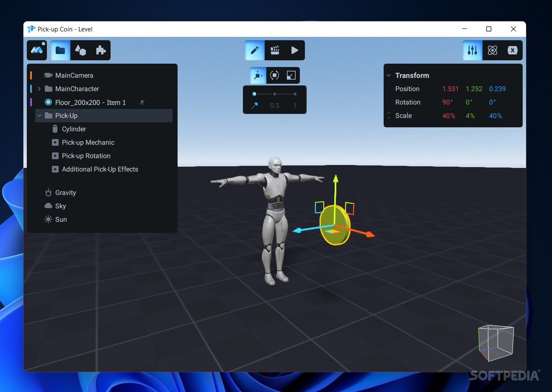Edit Rotation Z blue 0° value
The height and width of the screenshot is (392, 552).
point(493,102)
